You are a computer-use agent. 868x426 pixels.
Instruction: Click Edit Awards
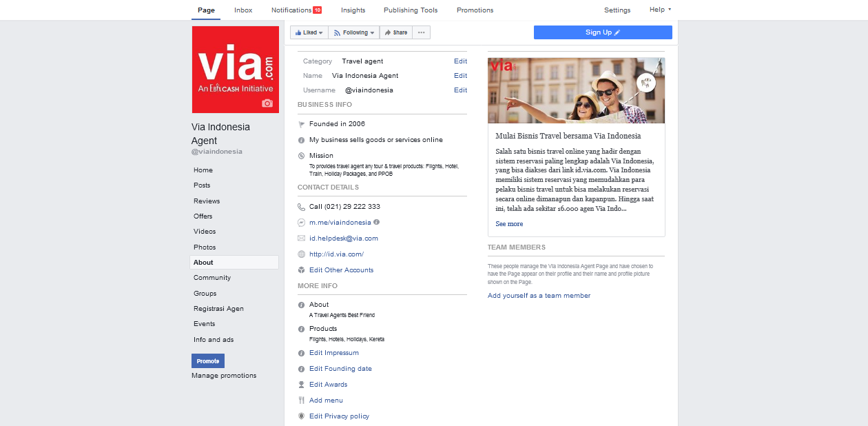[329, 385]
